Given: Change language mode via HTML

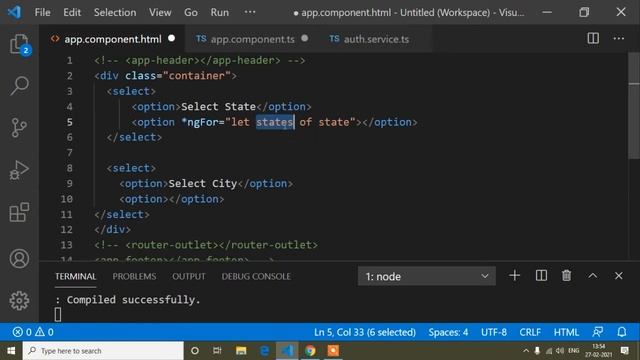Looking at the screenshot, I should click(566, 332).
